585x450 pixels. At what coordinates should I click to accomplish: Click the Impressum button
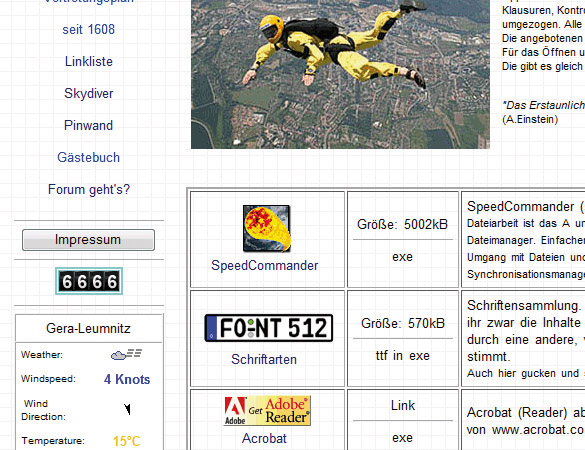click(x=88, y=240)
